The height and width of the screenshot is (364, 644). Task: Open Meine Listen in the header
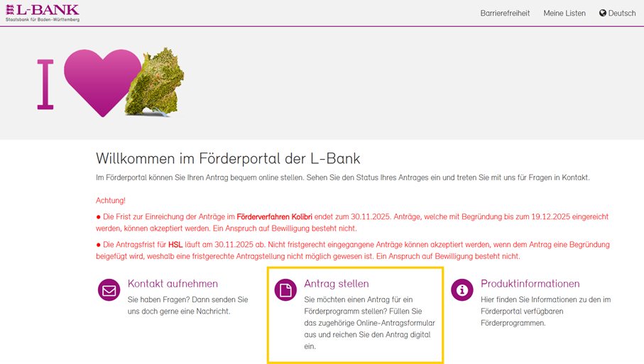pyautogui.click(x=564, y=13)
